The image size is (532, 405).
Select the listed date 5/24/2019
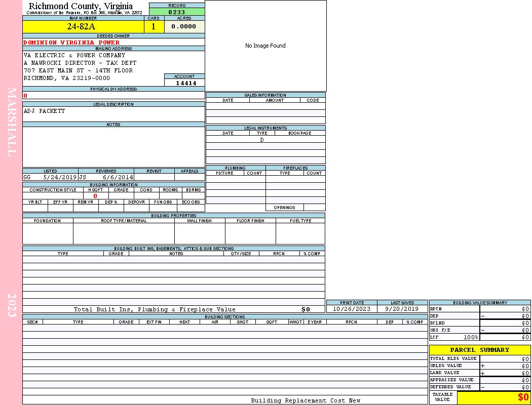(60, 178)
